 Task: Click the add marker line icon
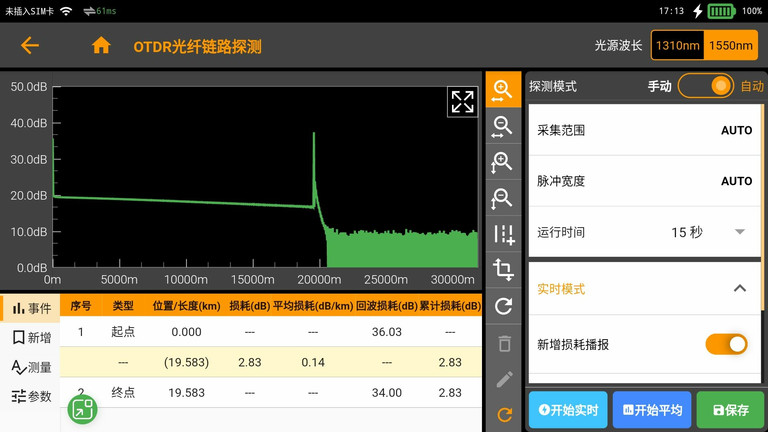503,235
